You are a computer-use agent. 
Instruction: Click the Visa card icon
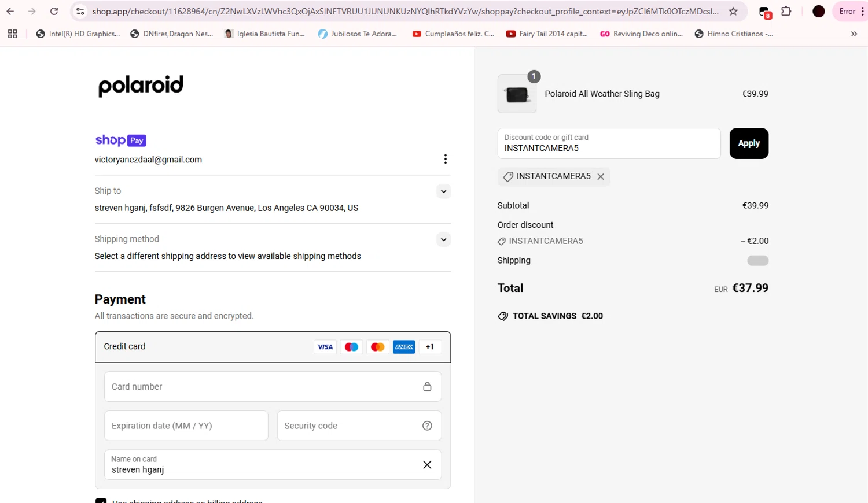point(325,347)
